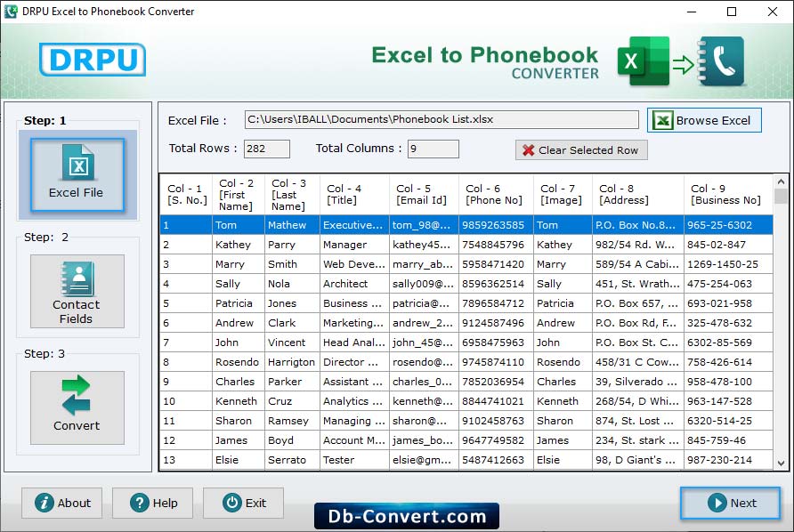Click the Col - 9 [Business No] header
The height and width of the screenshot is (532, 794).
(728, 194)
